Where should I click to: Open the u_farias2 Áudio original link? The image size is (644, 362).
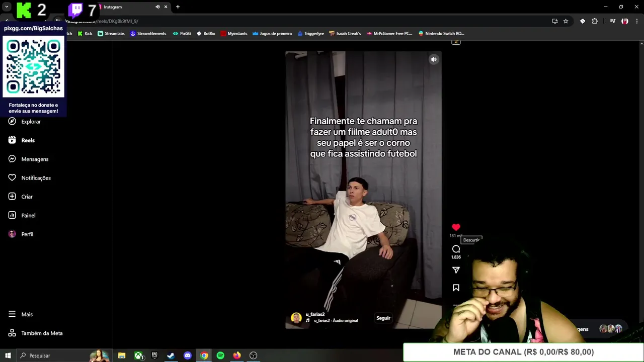[x=336, y=321]
